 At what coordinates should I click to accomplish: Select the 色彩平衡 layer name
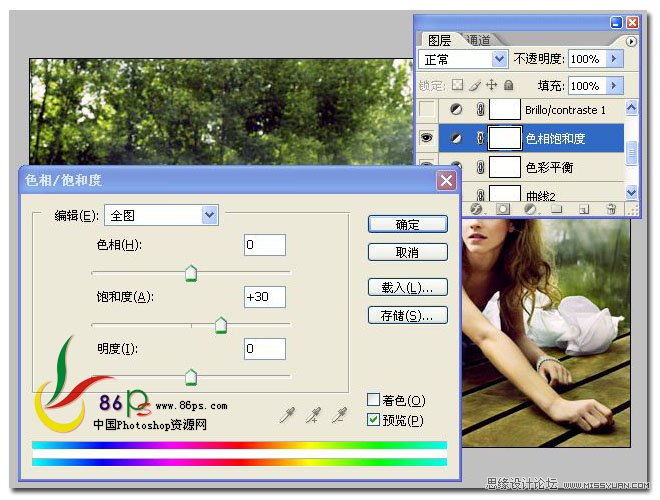coord(549,167)
